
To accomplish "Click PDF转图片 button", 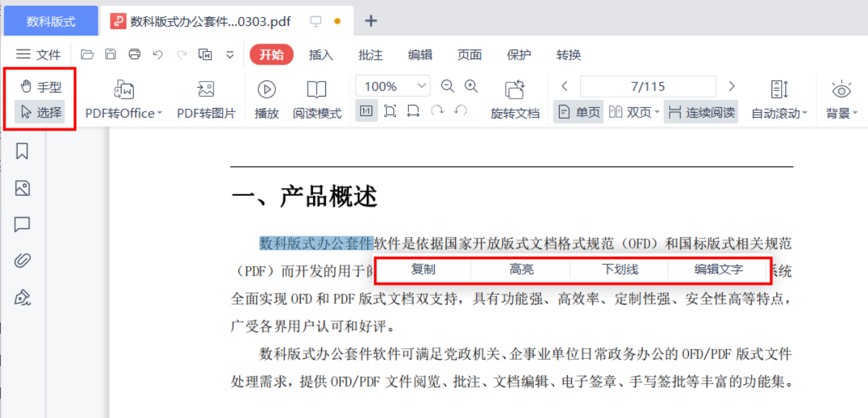I will click(x=206, y=100).
